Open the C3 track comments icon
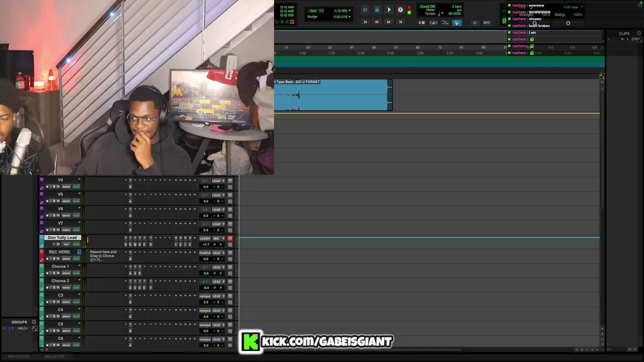The image size is (644, 362). click(230, 302)
